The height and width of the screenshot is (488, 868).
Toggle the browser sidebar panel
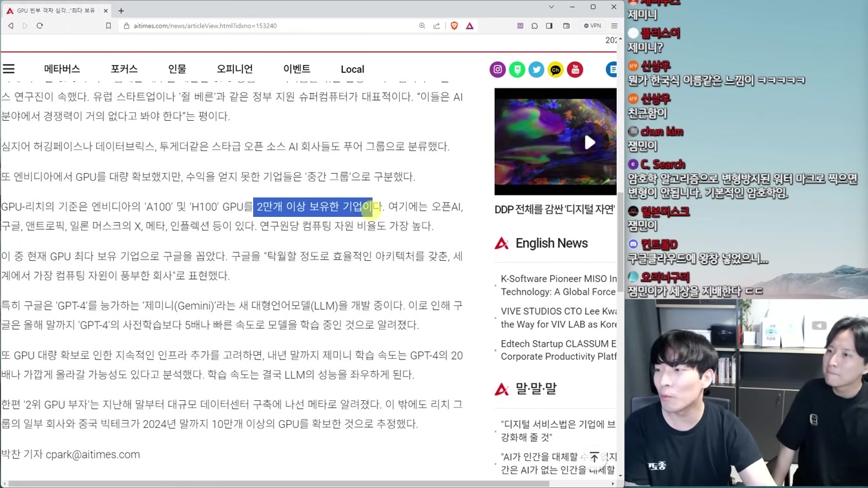(550, 26)
